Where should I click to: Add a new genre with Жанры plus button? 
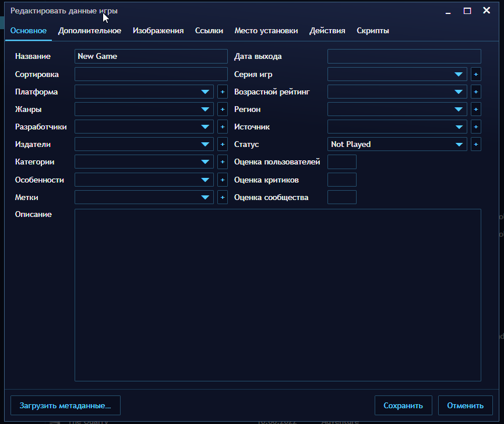(x=222, y=109)
